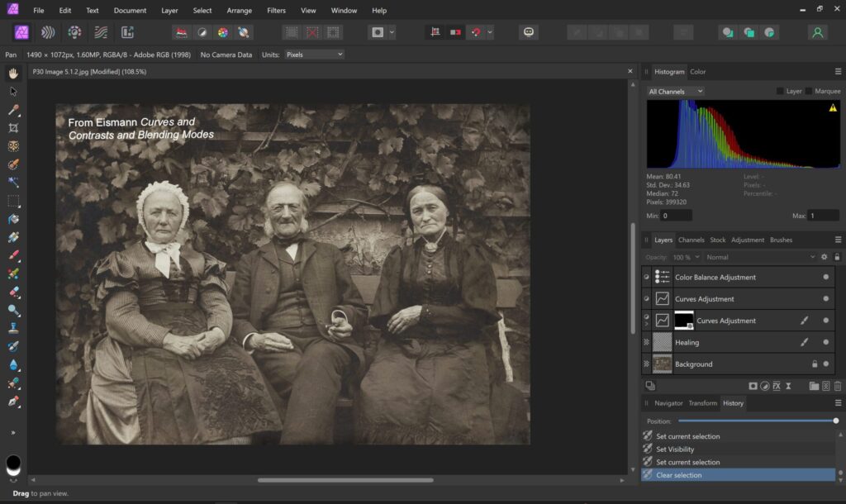Click the account profile icon
This screenshot has width=846, height=504.
click(x=817, y=32)
